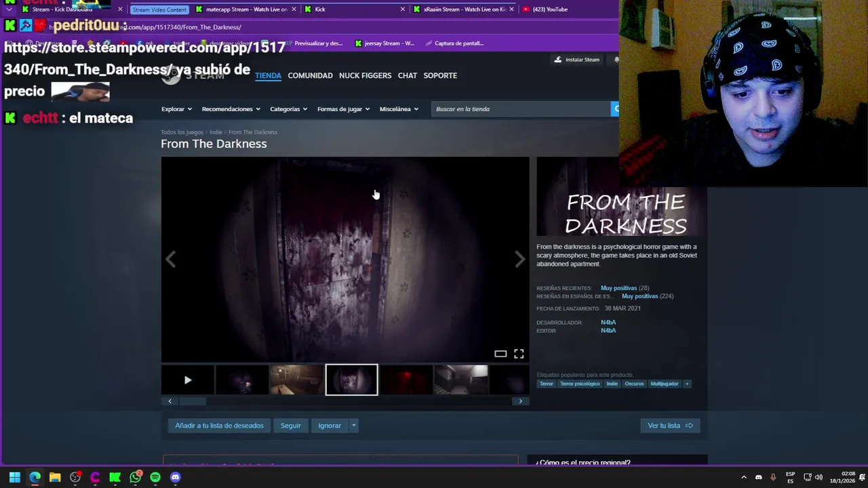The width and height of the screenshot is (868, 488).
Task: Open volume control in system tray
Action: (818, 477)
